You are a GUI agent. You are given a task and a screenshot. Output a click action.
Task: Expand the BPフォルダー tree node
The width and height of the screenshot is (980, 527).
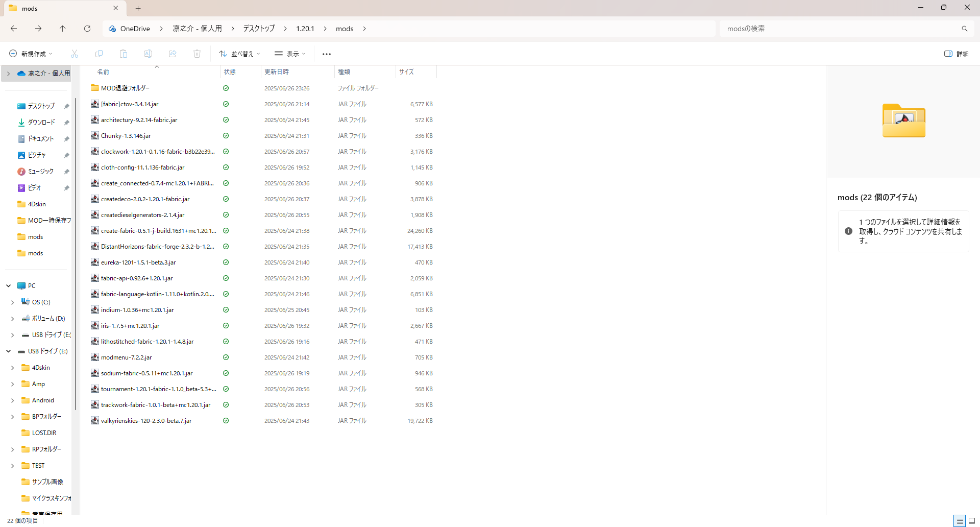(13, 417)
